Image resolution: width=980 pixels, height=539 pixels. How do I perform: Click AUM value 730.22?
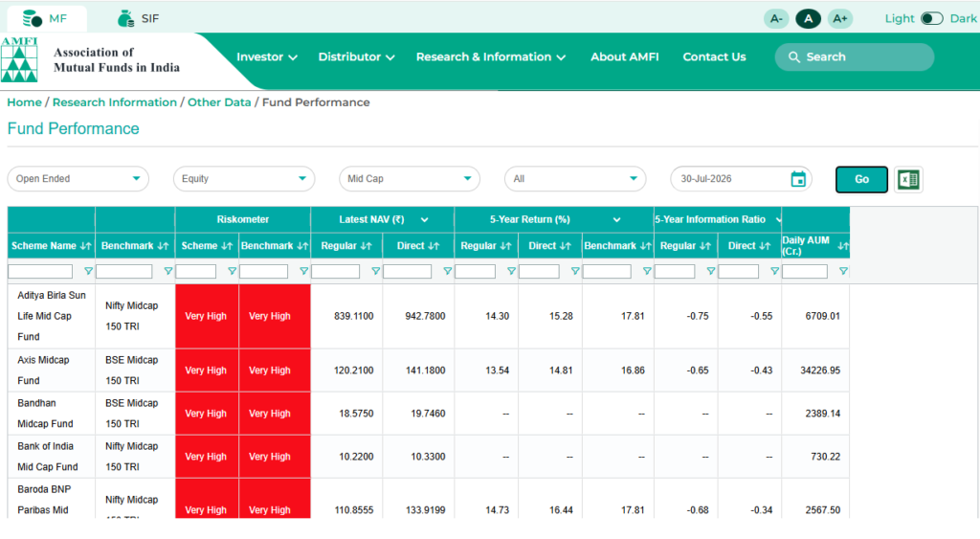(825, 457)
